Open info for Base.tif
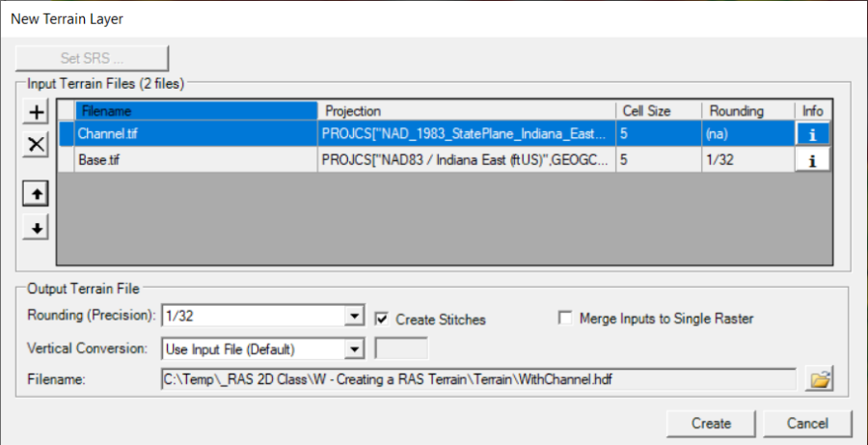The width and height of the screenshot is (868, 445). click(x=812, y=160)
